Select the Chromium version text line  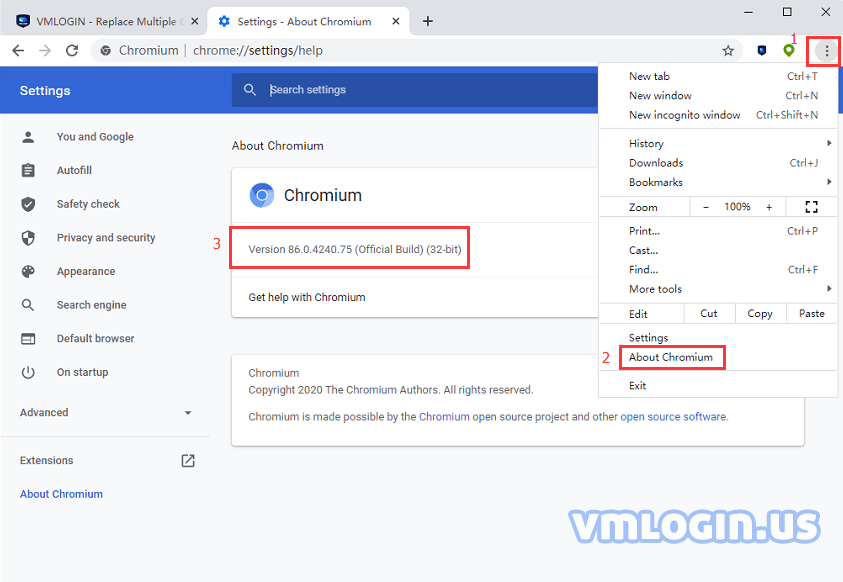355,249
